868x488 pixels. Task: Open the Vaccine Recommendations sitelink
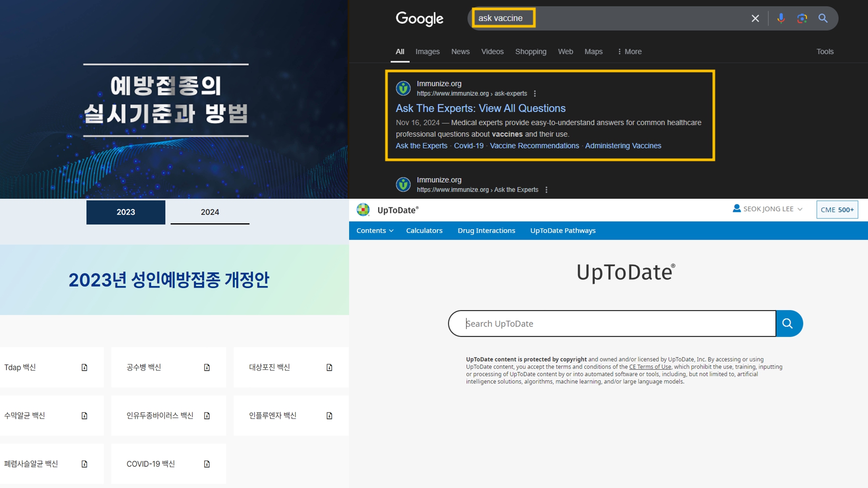click(534, 146)
